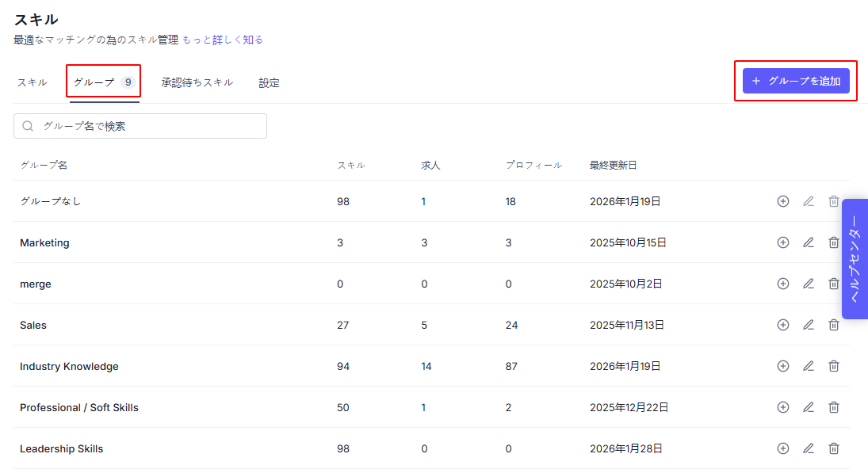Click the 最終更新日 column header

tap(614, 165)
